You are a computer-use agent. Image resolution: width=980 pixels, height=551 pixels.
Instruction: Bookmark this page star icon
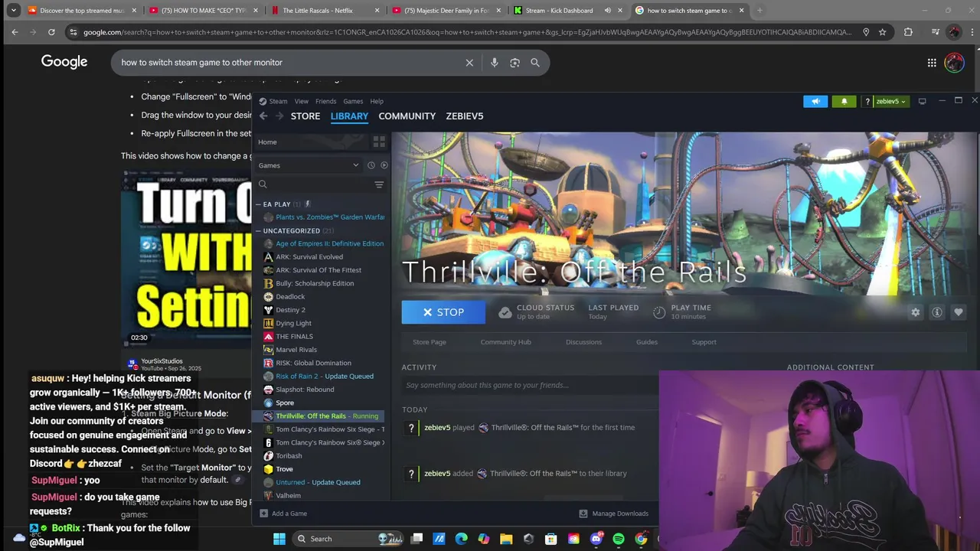(x=883, y=32)
